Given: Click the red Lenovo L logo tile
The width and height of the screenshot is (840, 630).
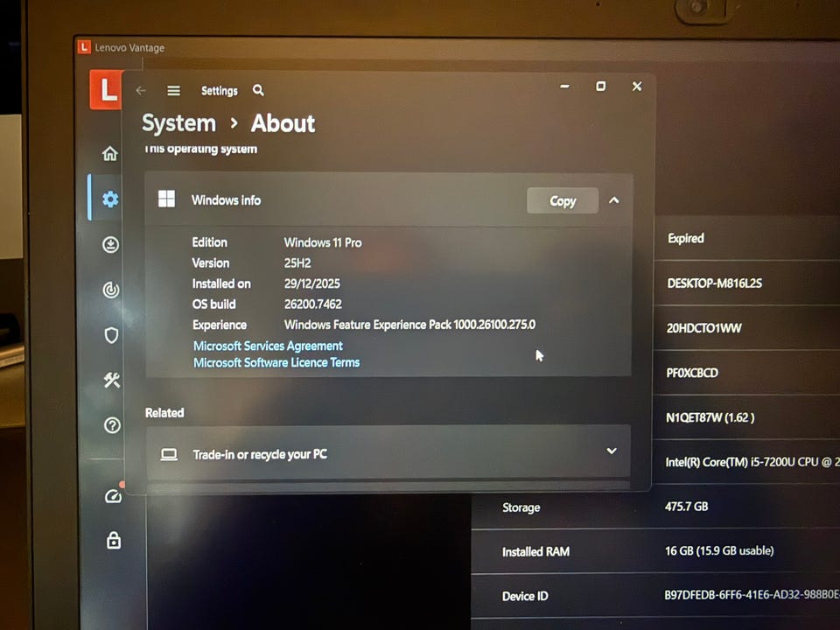Looking at the screenshot, I should click(x=106, y=89).
